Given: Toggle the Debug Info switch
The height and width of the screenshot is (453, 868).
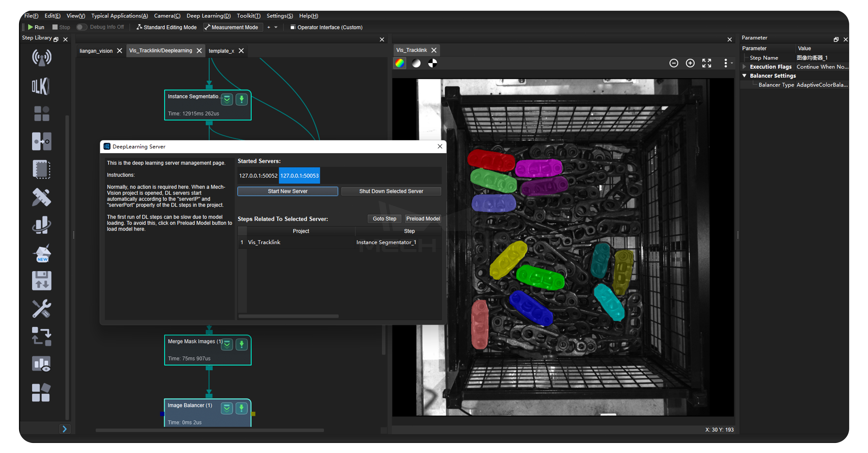Looking at the screenshot, I should 81,27.
